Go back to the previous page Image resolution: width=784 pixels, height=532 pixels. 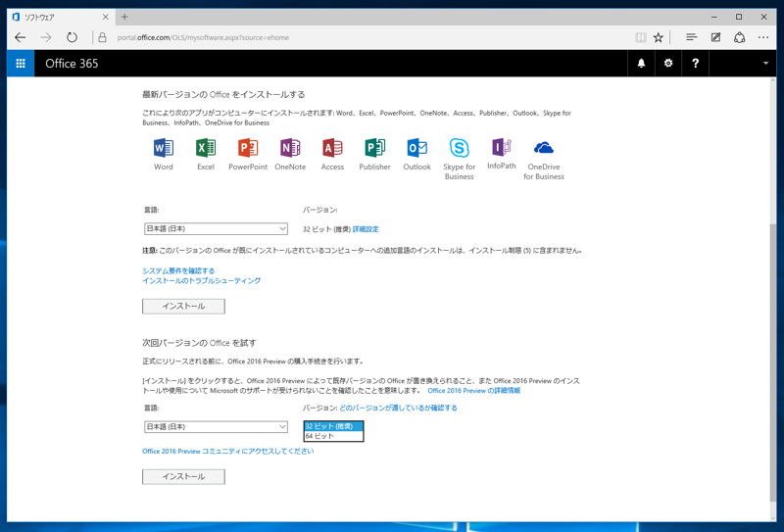(20, 37)
